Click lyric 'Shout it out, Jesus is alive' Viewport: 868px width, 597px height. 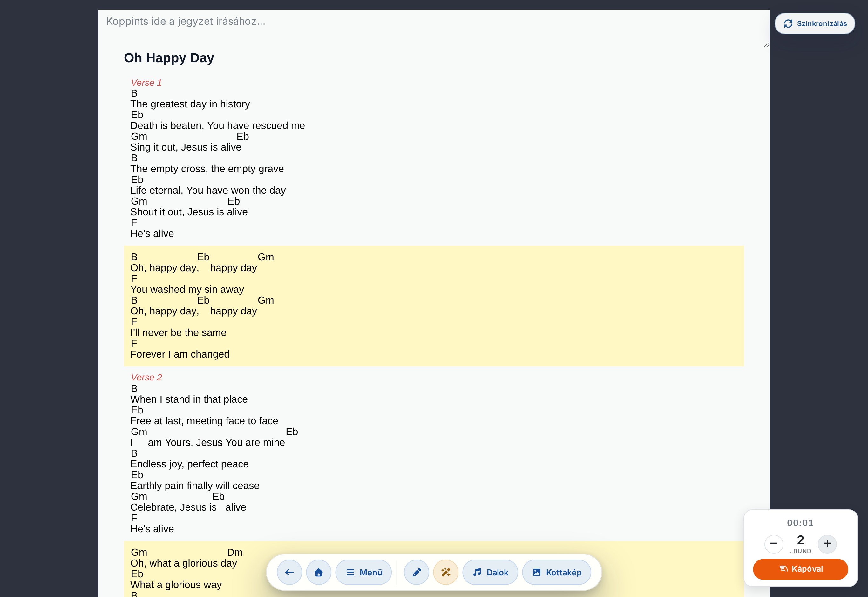189,212
